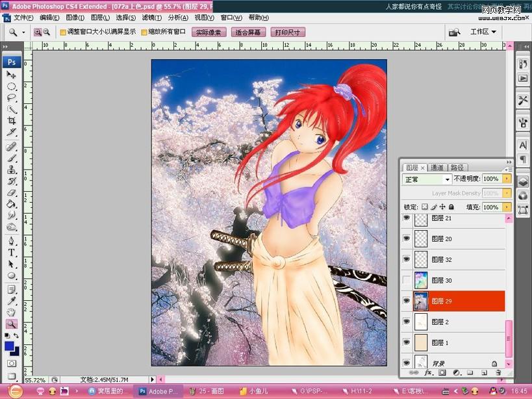The width and height of the screenshot is (532, 399).
Task: Switch to the 路径 tab
Action: pyautogui.click(x=457, y=168)
